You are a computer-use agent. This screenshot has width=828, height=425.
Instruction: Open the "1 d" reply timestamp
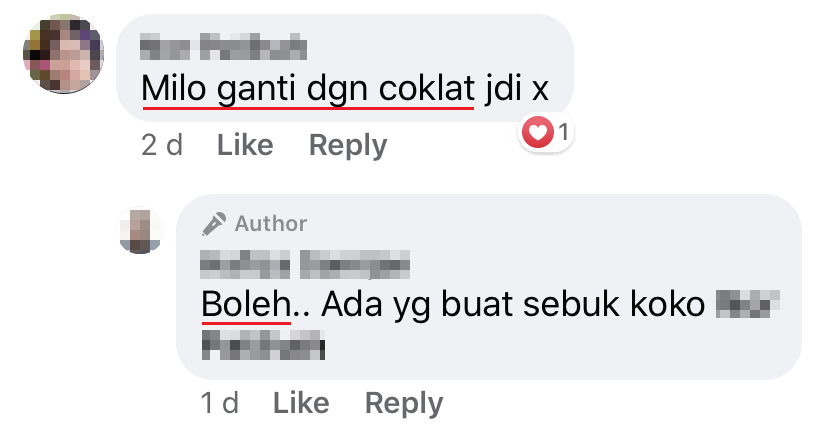tap(220, 403)
